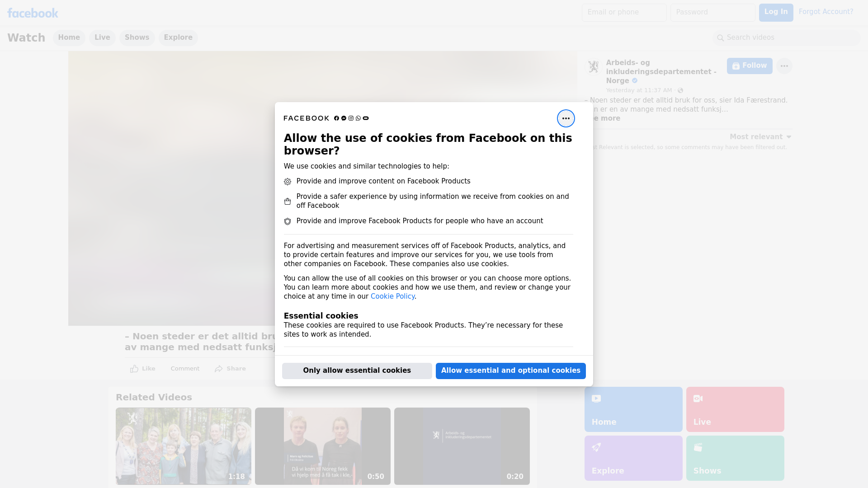Click the Search videos field
The image size is (868, 488).
tap(787, 38)
